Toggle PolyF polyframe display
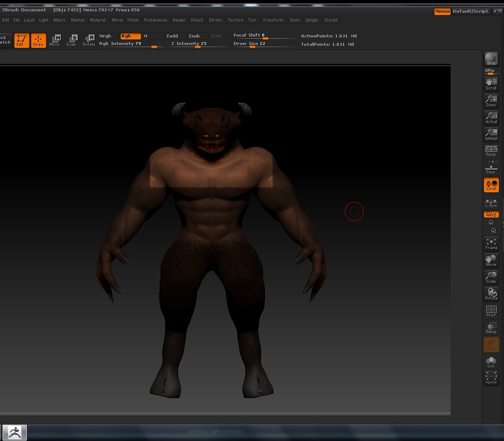504x441 pixels. [491, 311]
